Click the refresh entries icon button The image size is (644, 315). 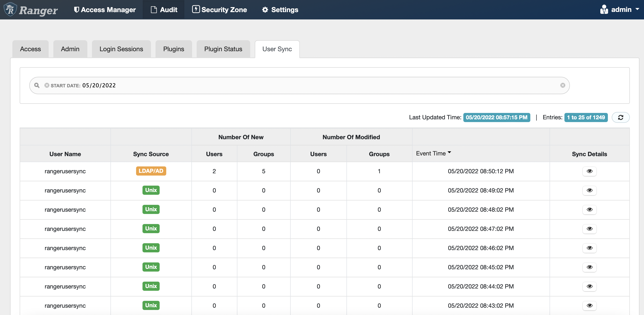tap(620, 117)
